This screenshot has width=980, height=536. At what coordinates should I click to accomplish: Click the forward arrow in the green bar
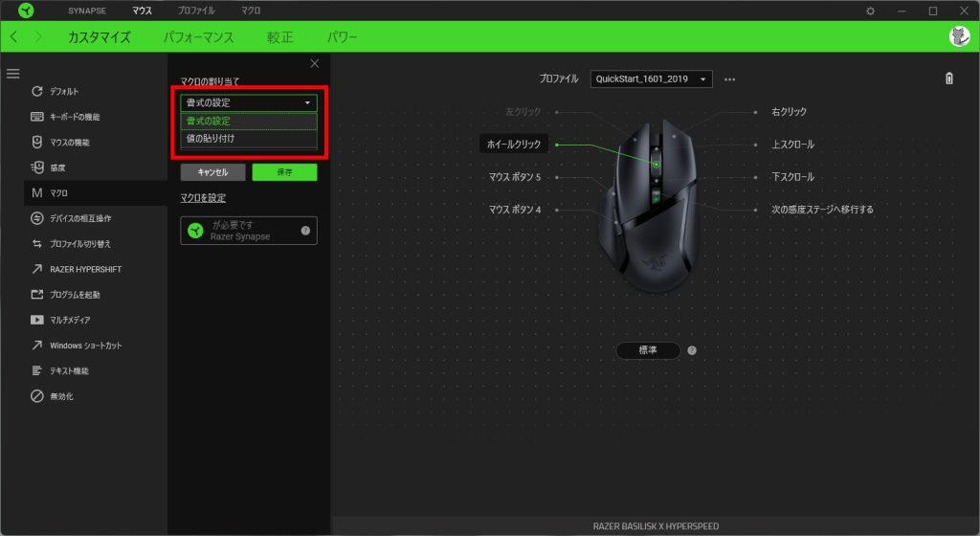coord(38,37)
